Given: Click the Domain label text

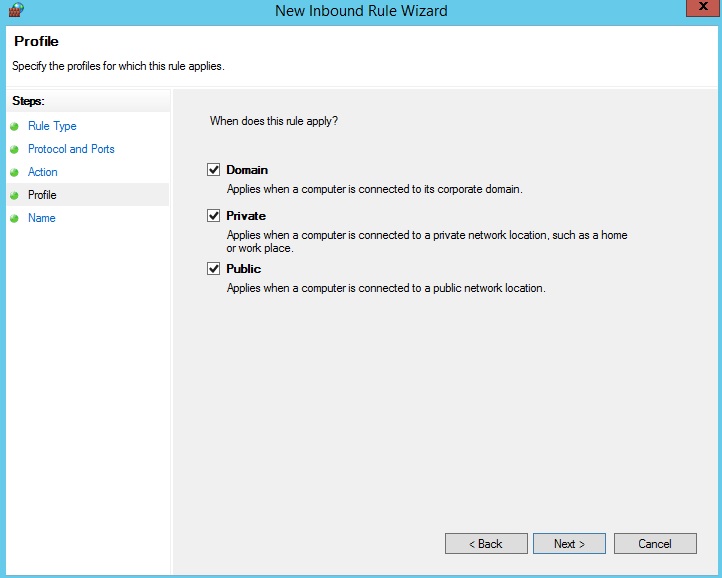Looking at the screenshot, I should click(247, 170).
